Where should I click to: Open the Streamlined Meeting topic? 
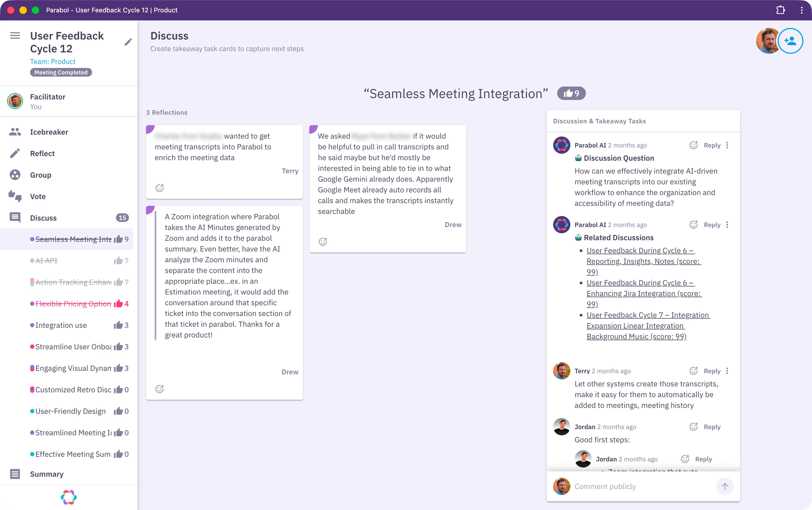pyautogui.click(x=67, y=433)
